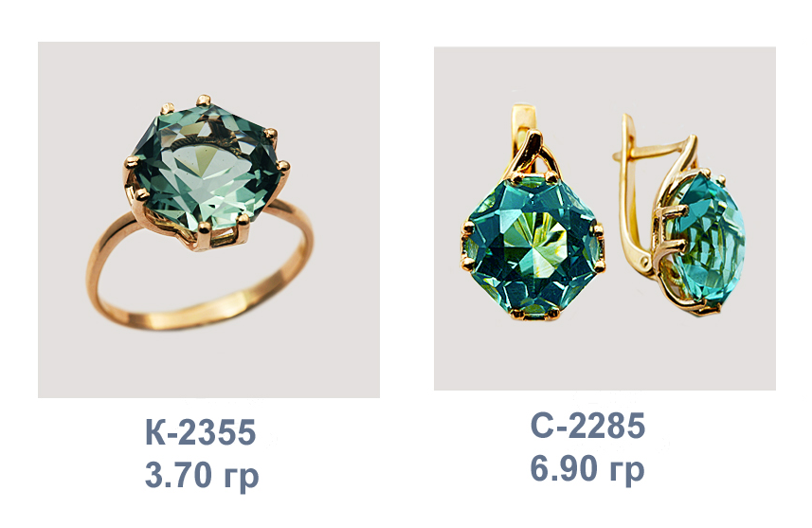812x528 pixels.
Task: Click the front-facing earring's teal gemstone center
Action: (x=533, y=246)
